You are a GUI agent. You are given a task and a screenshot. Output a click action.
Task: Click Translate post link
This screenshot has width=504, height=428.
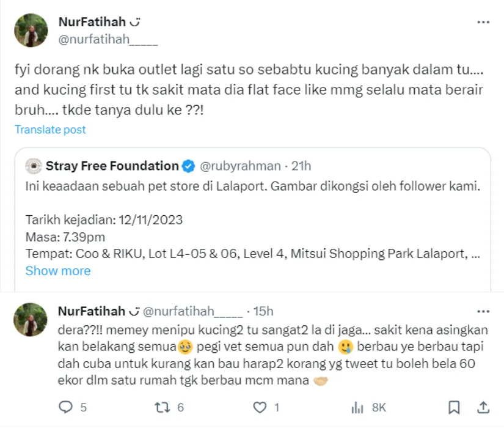50,130
